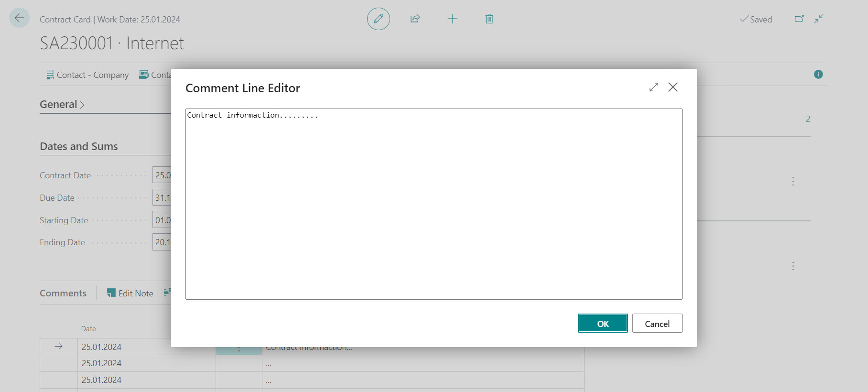Click the information circle icon

tap(818, 74)
